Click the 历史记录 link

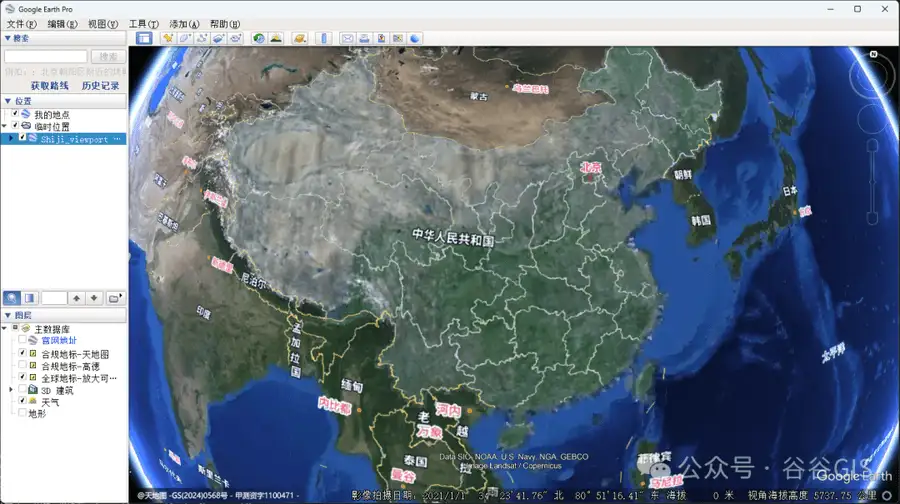coord(100,86)
